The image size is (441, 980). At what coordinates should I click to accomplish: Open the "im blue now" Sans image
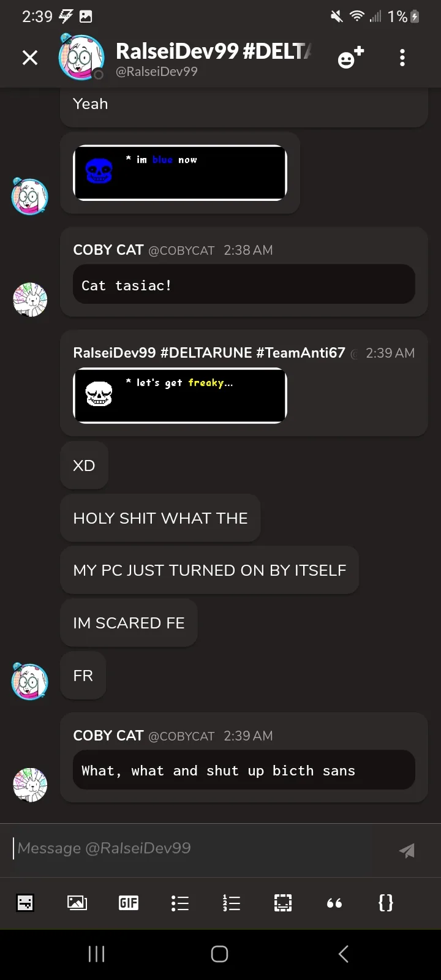pyautogui.click(x=180, y=173)
